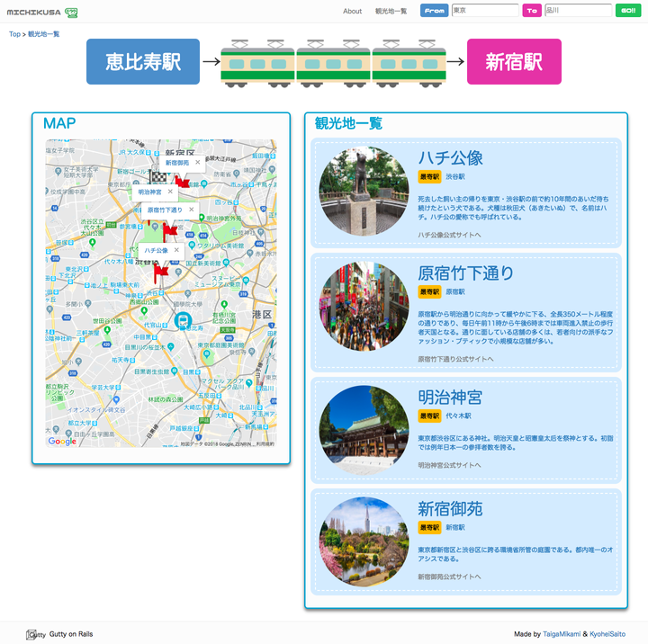Click the 明治神宮 title heading
Viewport: 648px width, 644px height.
450,397
